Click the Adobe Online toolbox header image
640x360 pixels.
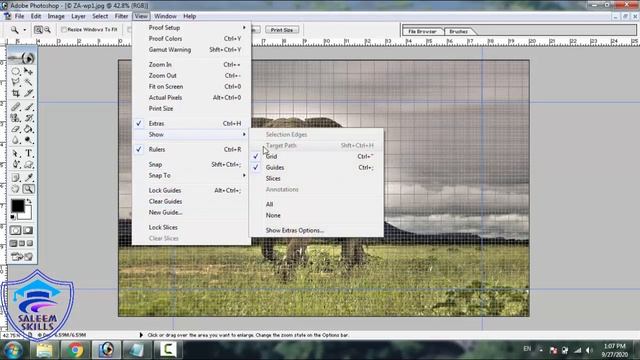click(x=22, y=58)
